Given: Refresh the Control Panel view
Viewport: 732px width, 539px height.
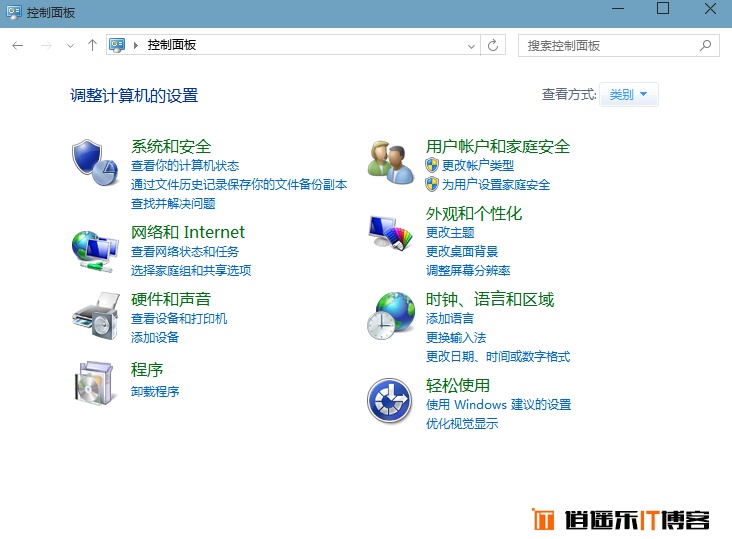Looking at the screenshot, I should click(x=493, y=45).
